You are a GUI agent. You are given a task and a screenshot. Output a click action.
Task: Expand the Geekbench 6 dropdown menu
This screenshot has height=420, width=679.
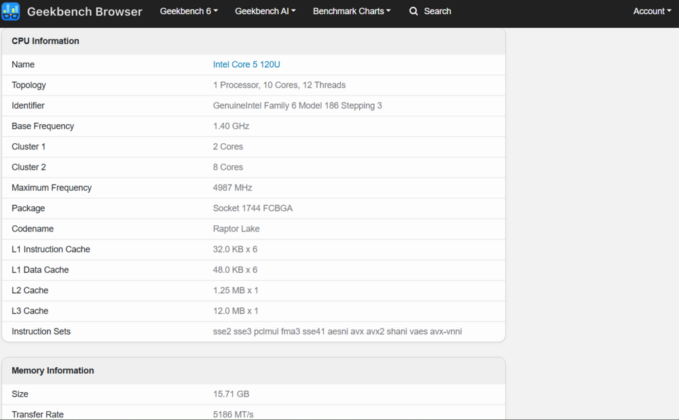189,11
